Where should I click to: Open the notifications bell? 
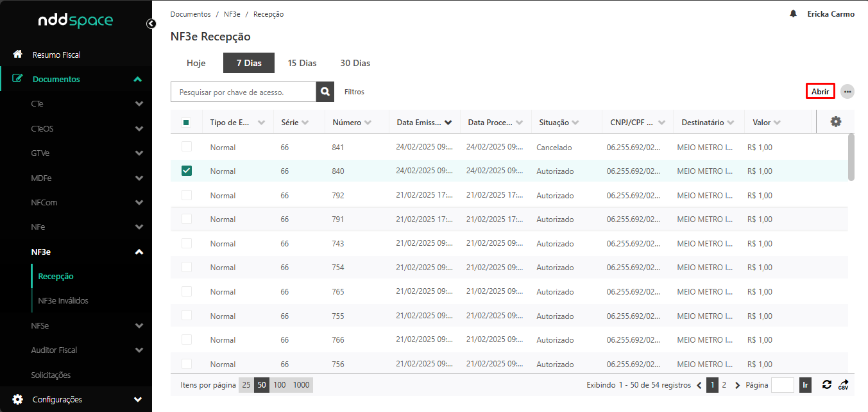click(x=793, y=14)
